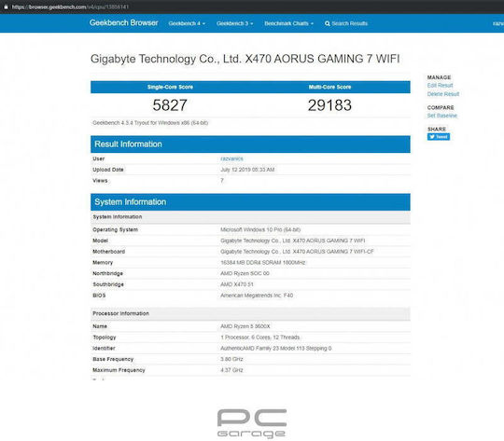Click the Result Information section header

pyautogui.click(x=250, y=145)
